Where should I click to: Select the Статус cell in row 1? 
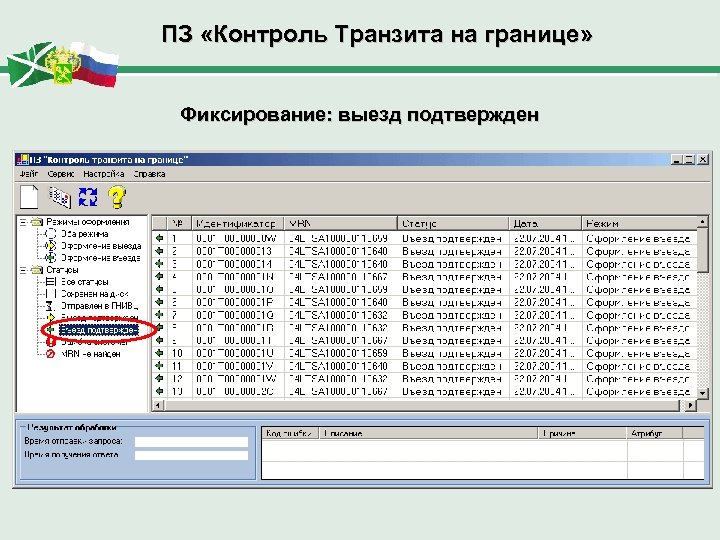pyautogui.click(x=453, y=238)
